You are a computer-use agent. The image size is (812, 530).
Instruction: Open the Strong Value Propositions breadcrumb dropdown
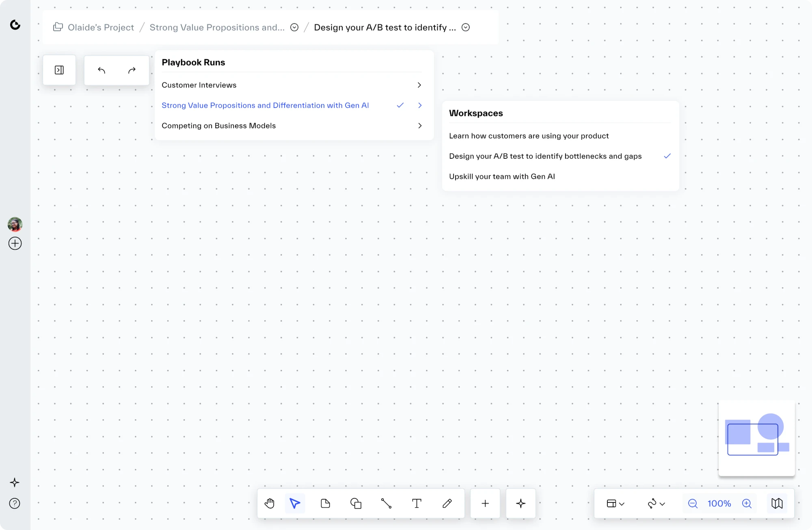coord(294,27)
